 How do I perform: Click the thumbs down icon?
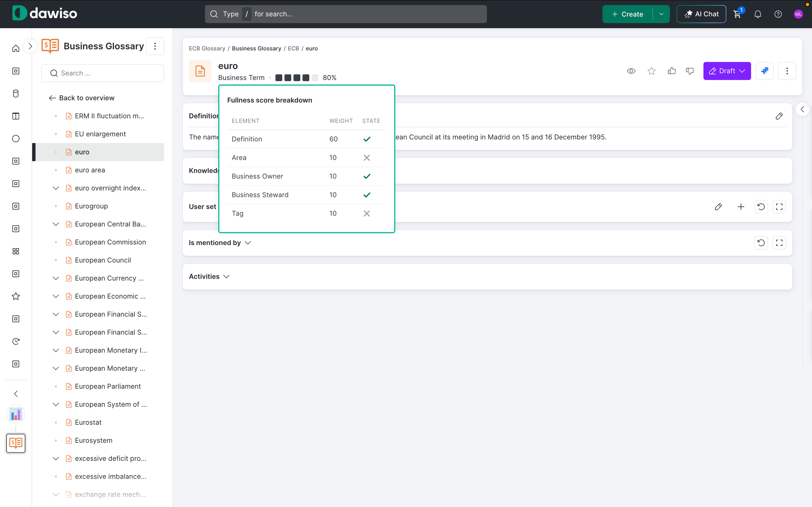point(690,71)
